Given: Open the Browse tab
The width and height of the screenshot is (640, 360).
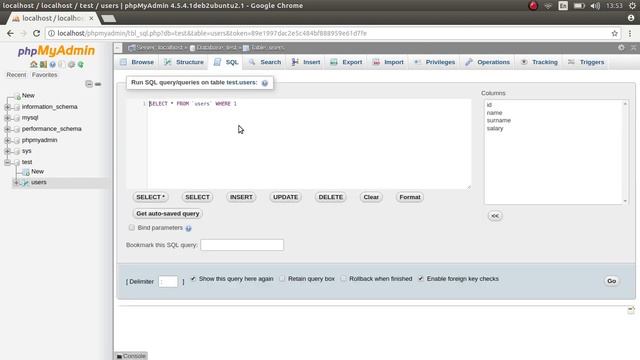Looking at the screenshot, I should [138, 62].
